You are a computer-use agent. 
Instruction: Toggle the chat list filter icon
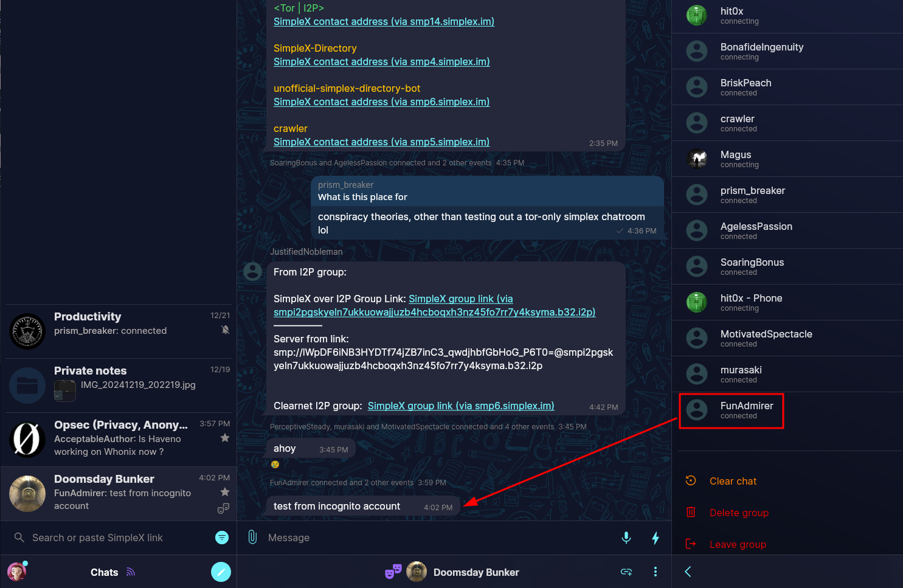tap(222, 538)
